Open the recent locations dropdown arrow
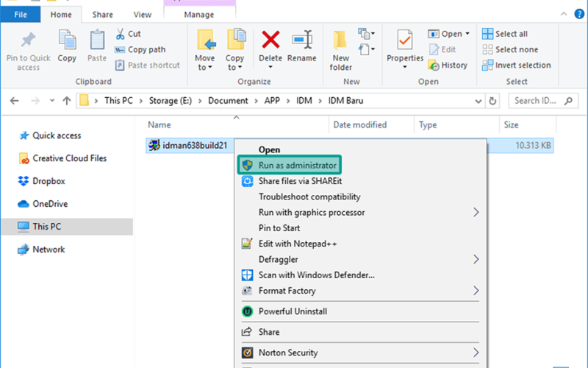Viewport: 588px width, 368px height. 51,101
